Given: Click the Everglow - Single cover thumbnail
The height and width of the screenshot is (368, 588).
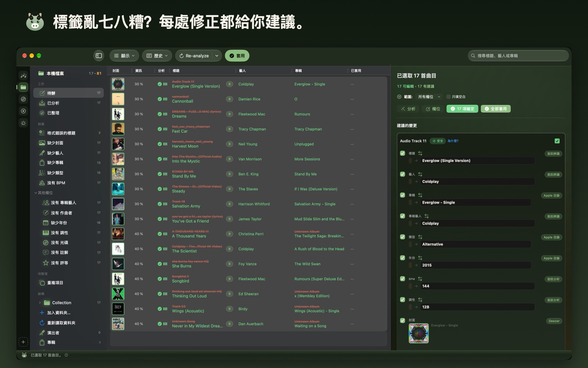Looking at the screenshot, I should [419, 333].
